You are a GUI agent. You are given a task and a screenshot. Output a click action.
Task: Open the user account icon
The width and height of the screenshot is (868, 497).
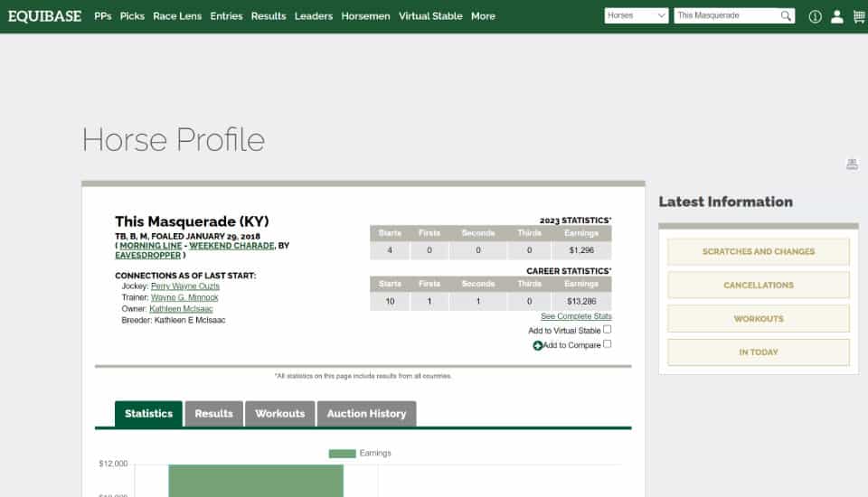[837, 16]
